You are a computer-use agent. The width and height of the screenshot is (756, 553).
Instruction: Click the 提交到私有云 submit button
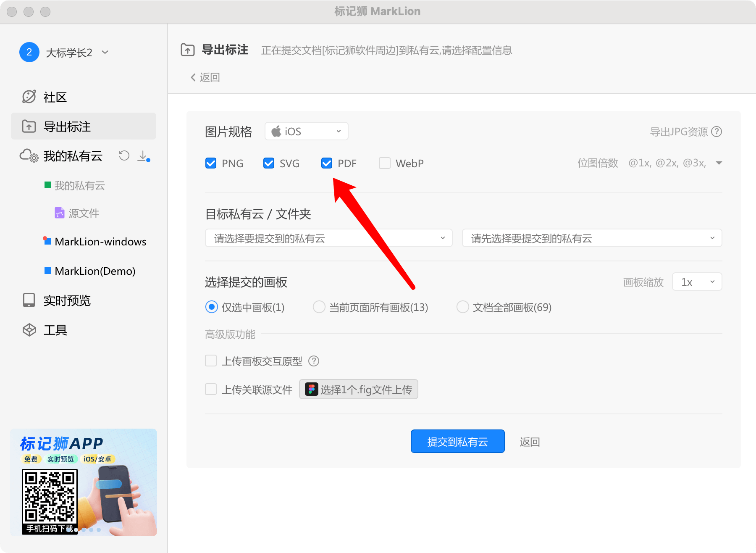[x=457, y=441]
